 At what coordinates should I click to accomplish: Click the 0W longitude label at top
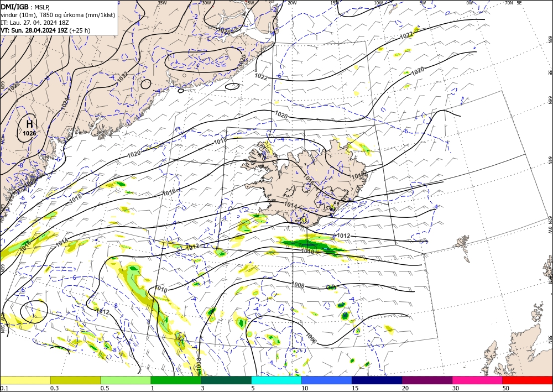[x=469, y=3]
